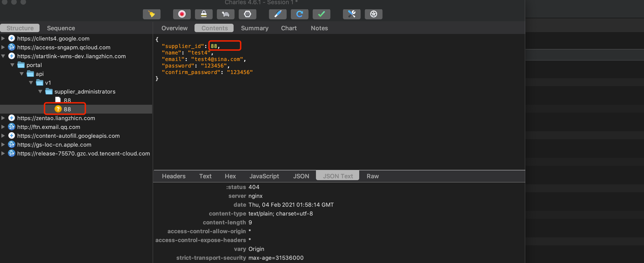This screenshot has height=263, width=644.
Task: Open the Contents tab
Action: pyautogui.click(x=215, y=28)
